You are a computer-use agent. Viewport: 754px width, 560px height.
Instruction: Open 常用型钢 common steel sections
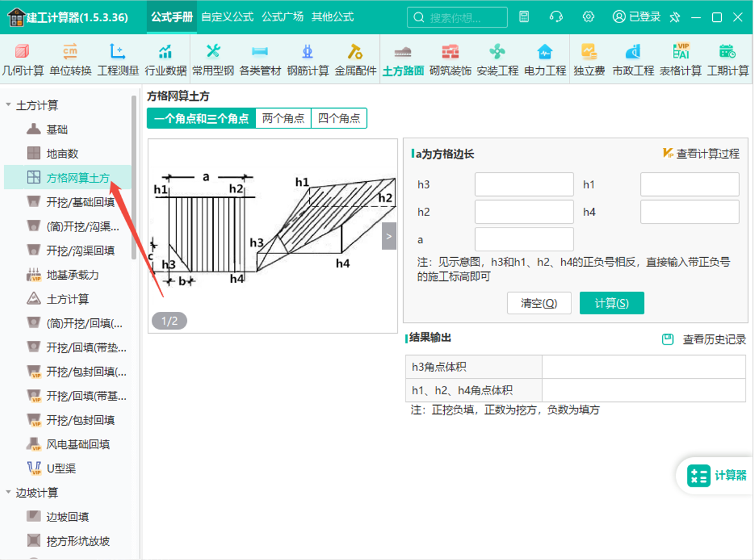click(213, 60)
